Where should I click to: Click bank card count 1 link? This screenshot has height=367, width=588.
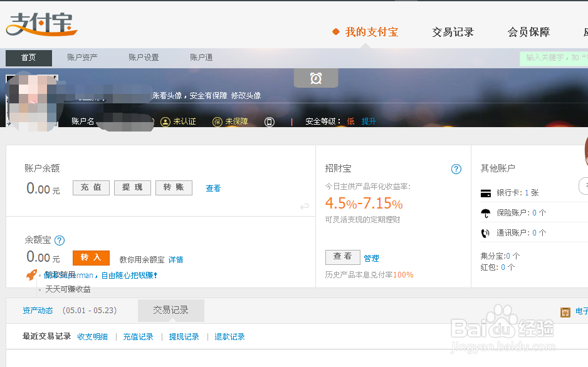tap(527, 193)
